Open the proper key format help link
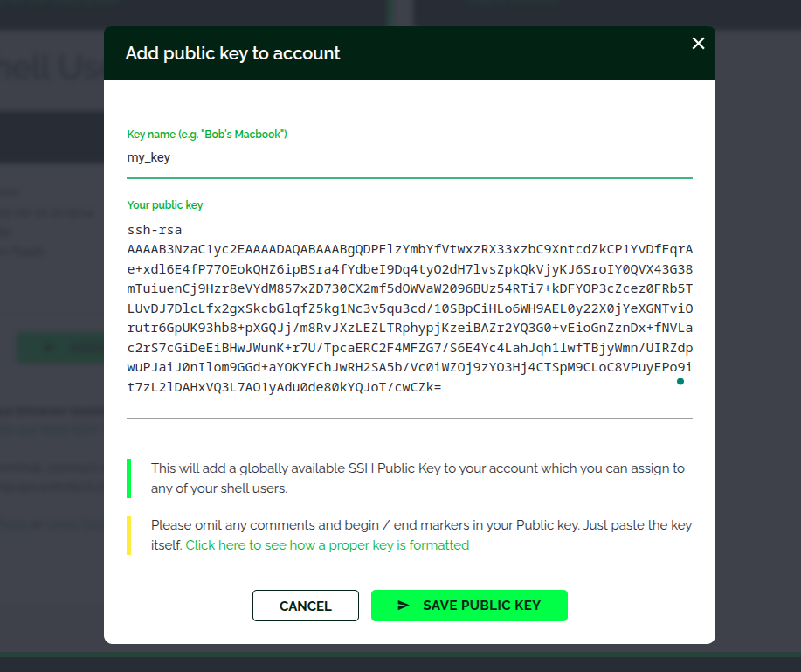Image resolution: width=801 pixels, height=672 pixels. pos(328,545)
